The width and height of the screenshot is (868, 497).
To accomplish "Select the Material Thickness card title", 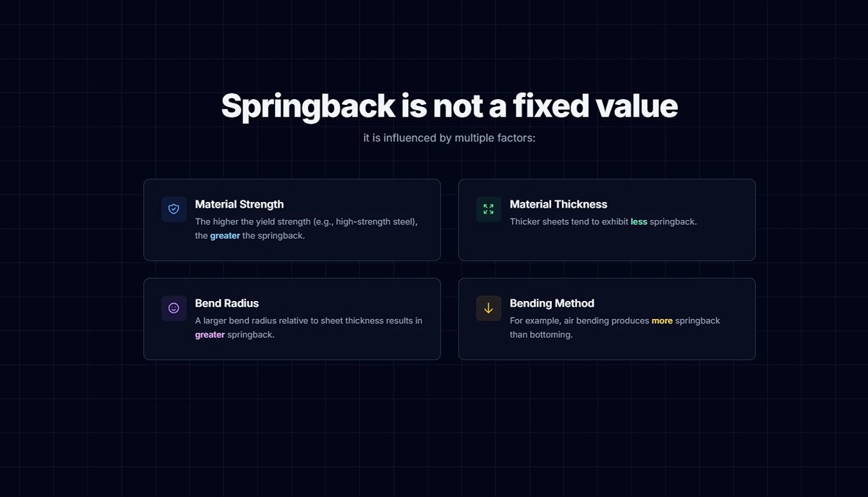I will (x=558, y=204).
